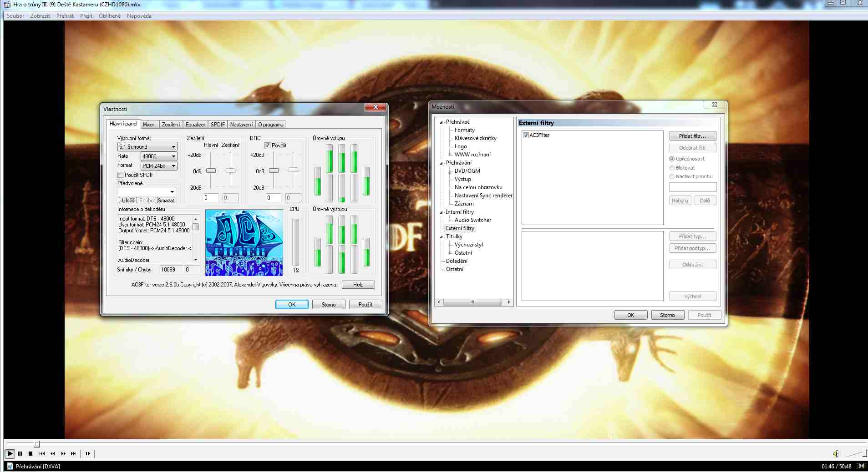Step one frame forward

(88, 453)
